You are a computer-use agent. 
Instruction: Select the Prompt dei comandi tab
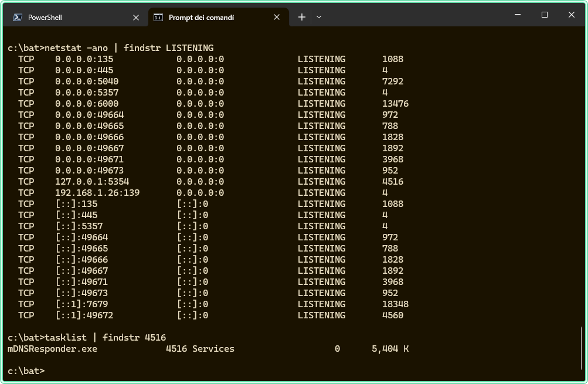point(218,17)
